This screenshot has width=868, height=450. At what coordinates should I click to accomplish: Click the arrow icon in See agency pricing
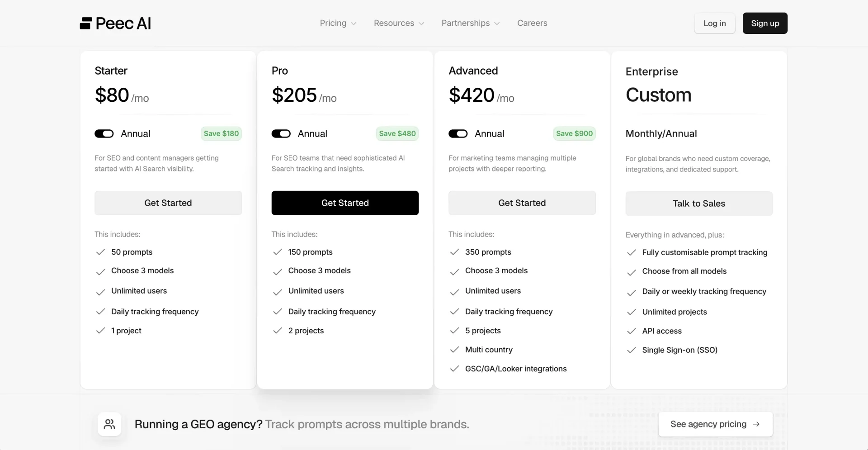[x=756, y=424]
